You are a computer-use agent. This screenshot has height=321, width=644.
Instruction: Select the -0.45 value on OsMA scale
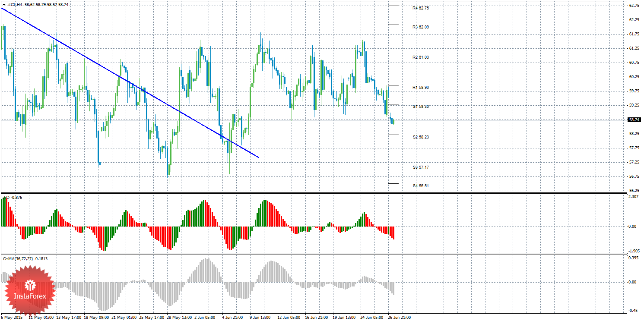[x=634, y=310]
